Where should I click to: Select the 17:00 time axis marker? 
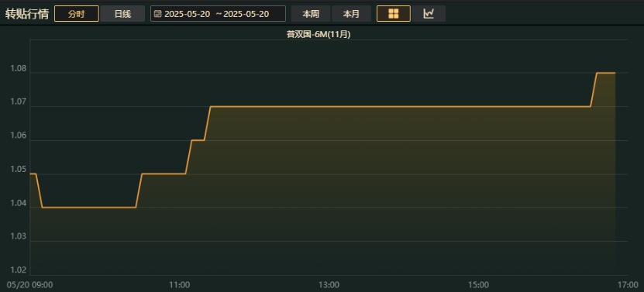628,284
